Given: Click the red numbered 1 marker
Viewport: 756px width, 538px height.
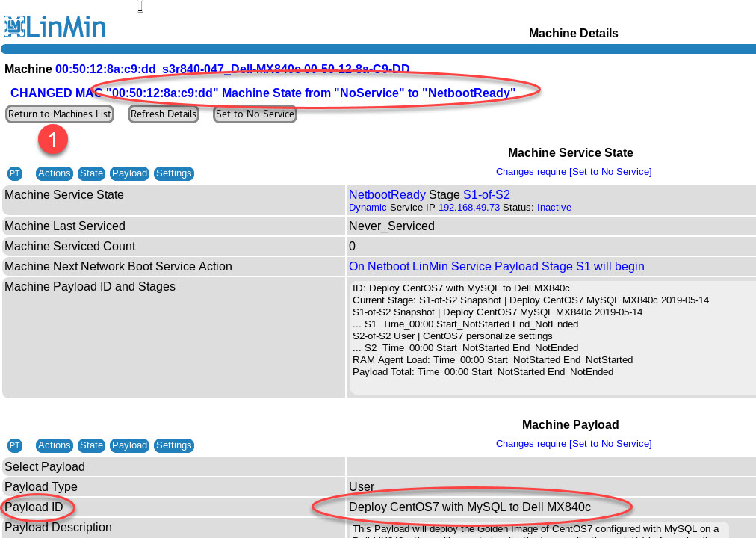Looking at the screenshot, I should click(x=53, y=140).
